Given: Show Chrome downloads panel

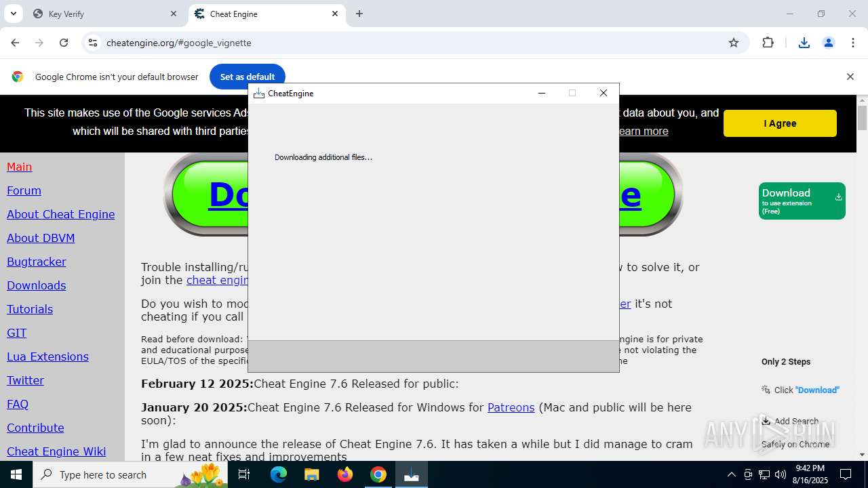Looking at the screenshot, I should coord(804,43).
